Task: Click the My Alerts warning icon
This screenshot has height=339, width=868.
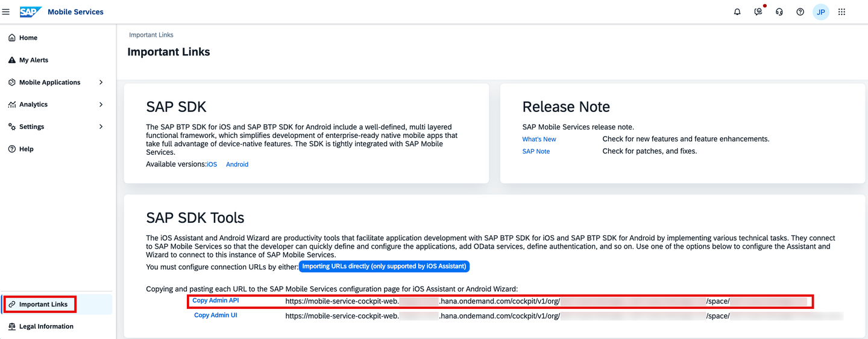Action: coord(12,60)
